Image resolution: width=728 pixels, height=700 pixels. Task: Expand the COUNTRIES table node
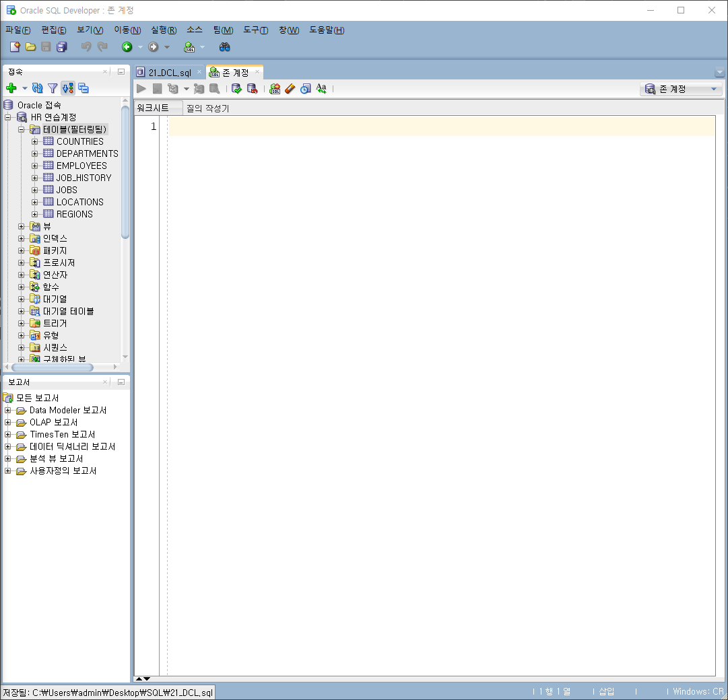click(35, 141)
